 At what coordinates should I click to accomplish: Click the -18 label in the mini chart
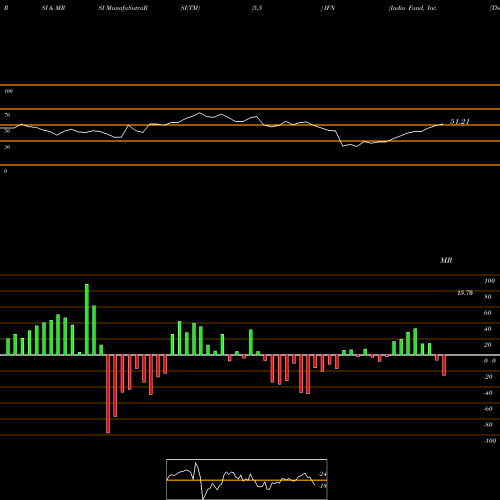tap(322, 486)
